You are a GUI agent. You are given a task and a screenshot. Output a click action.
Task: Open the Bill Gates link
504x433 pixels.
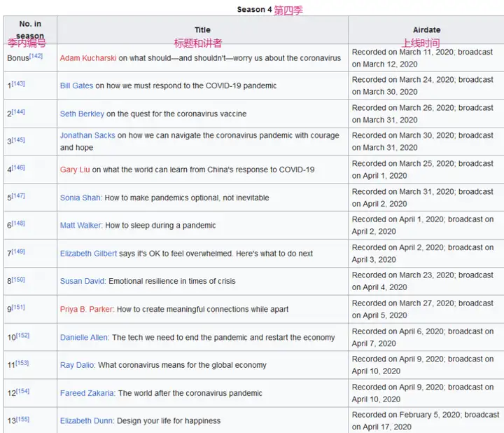pos(76,86)
